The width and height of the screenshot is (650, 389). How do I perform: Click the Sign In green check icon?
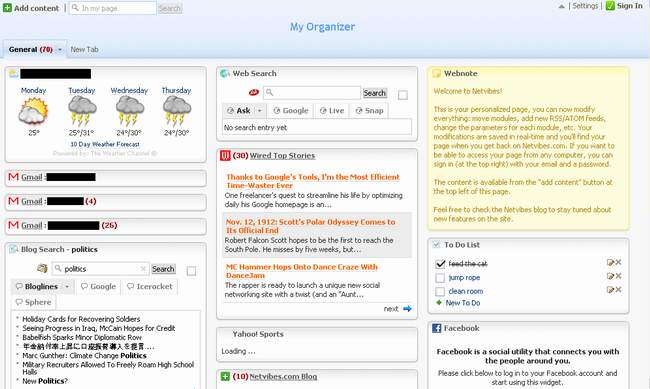pyautogui.click(x=610, y=6)
